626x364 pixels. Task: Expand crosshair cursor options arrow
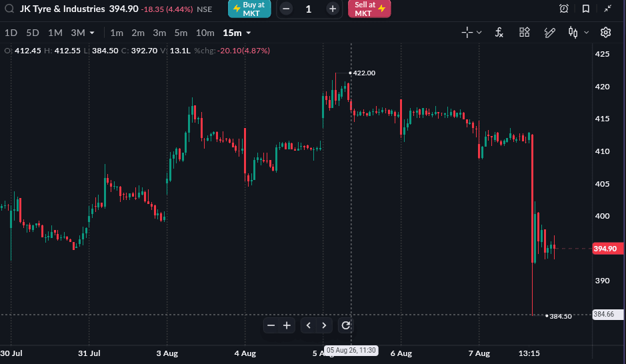(479, 32)
